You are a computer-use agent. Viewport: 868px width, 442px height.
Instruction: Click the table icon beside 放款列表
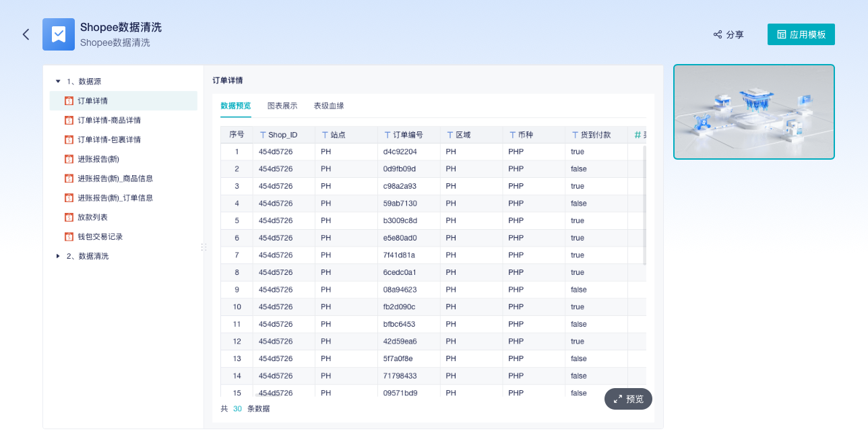click(69, 218)
